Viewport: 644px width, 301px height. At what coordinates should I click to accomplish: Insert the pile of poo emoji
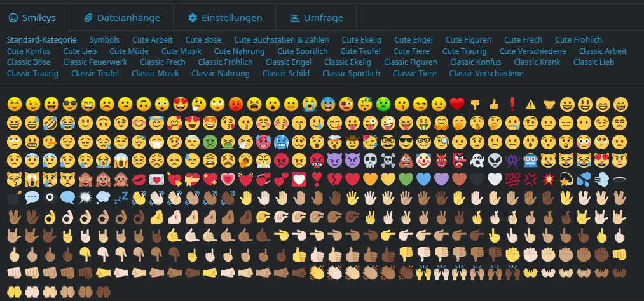pyautogui.click(x=406, y=161)
